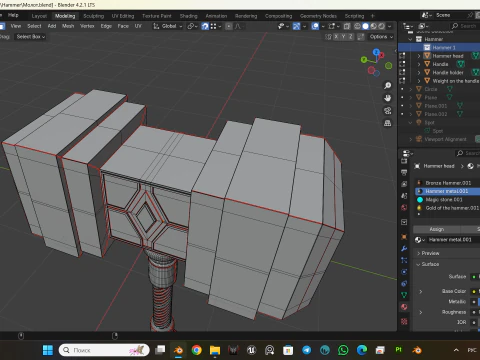Click the outliner Search field

click(x=465, y=26)
